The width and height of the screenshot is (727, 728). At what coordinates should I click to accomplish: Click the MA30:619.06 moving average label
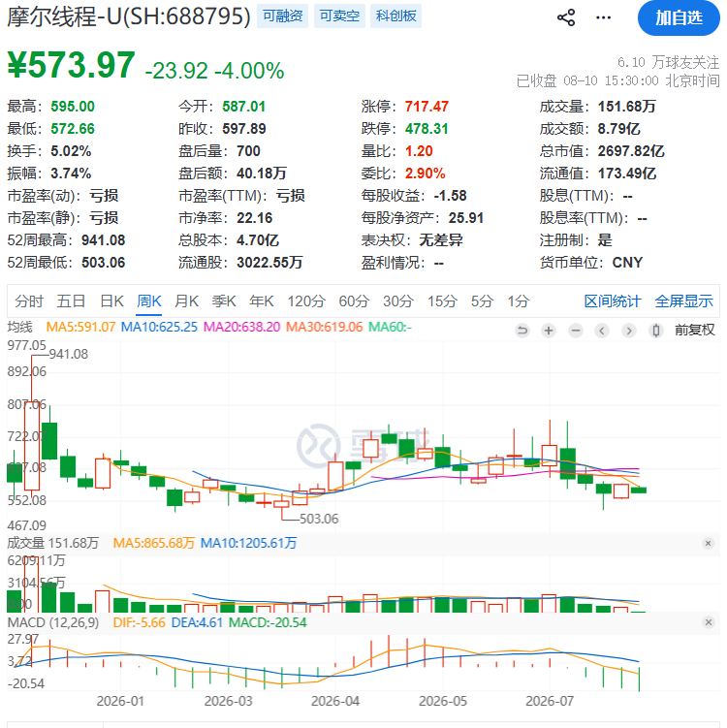[324, 327]
